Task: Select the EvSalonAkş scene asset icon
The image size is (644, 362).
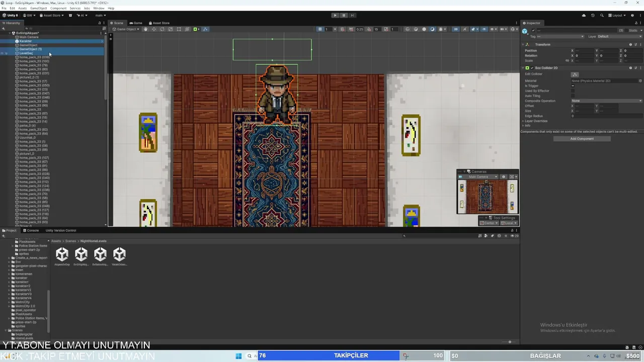Action: (100, 254)
